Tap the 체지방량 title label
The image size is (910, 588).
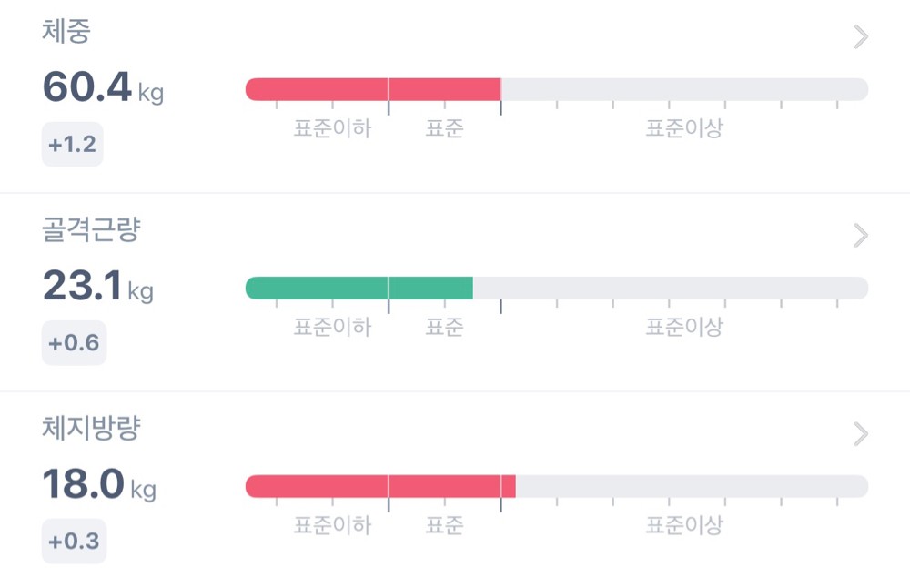click(x=91, y=429)
